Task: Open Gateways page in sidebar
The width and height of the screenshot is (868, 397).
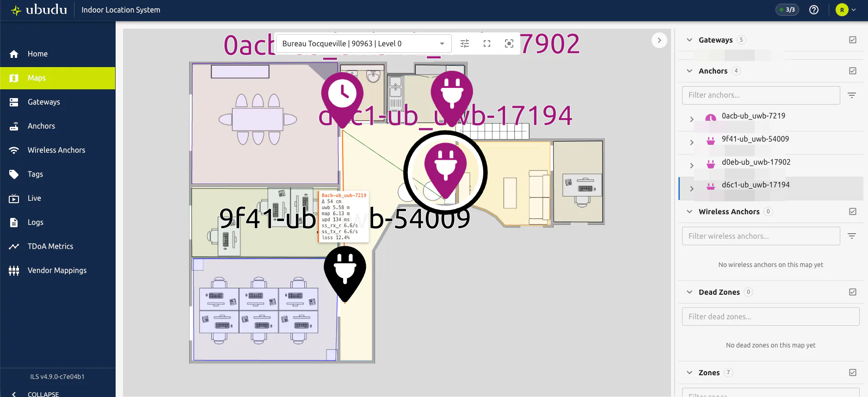Action: tap(58, 102)
